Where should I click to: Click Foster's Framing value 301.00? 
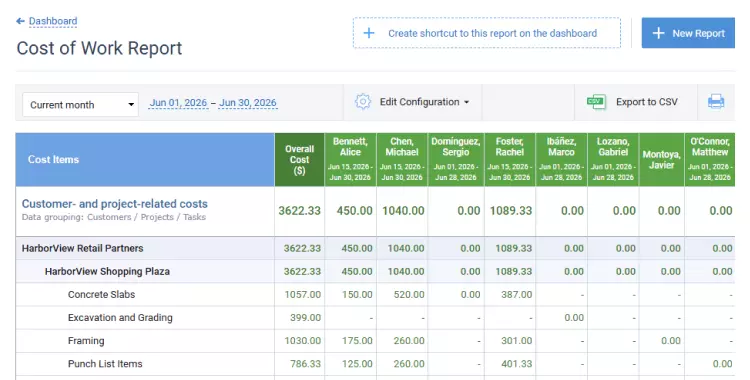[x=517, y=341]
